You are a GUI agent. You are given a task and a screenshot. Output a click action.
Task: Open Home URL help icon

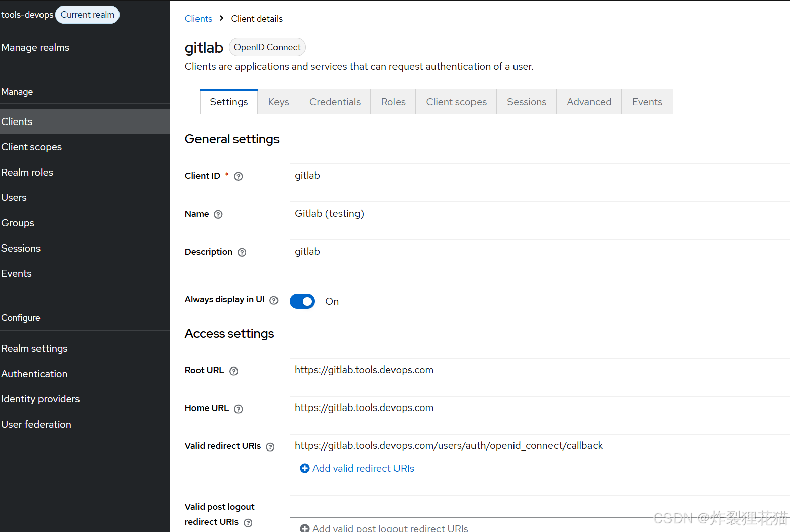(x=239, y=409)
